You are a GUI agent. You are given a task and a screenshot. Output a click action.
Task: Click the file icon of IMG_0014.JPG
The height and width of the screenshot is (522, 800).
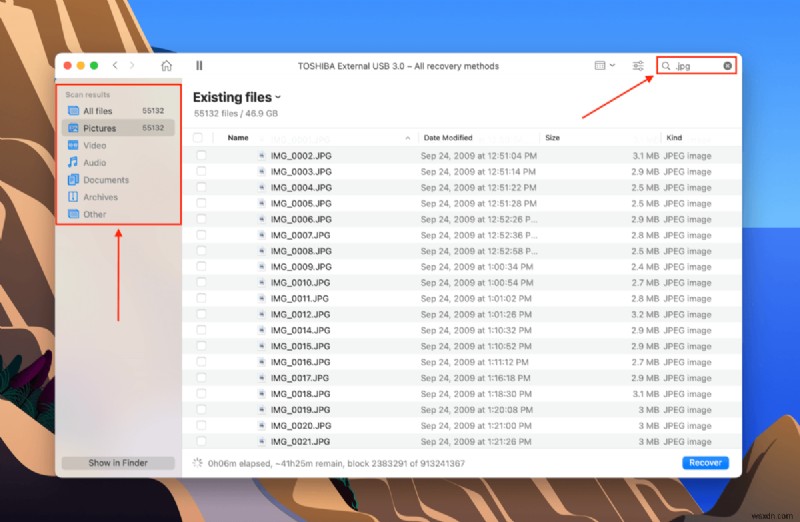tap(262, 330)
